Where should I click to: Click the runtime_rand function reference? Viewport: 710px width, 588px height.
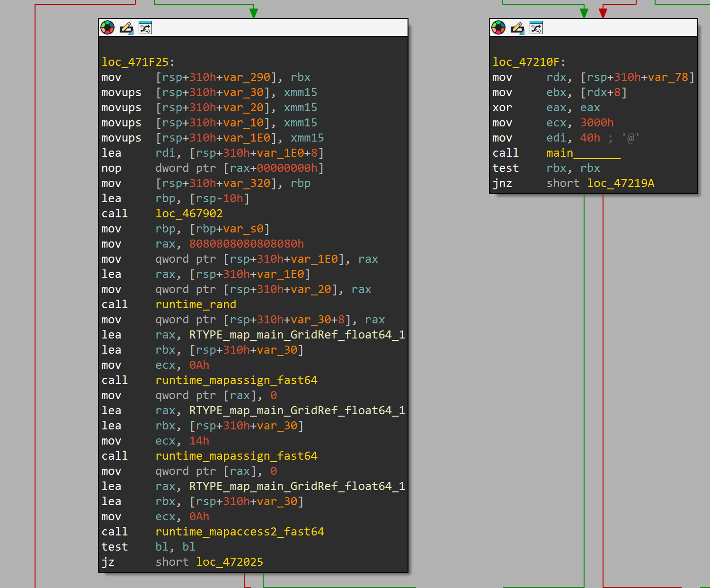tap(195, 304)
